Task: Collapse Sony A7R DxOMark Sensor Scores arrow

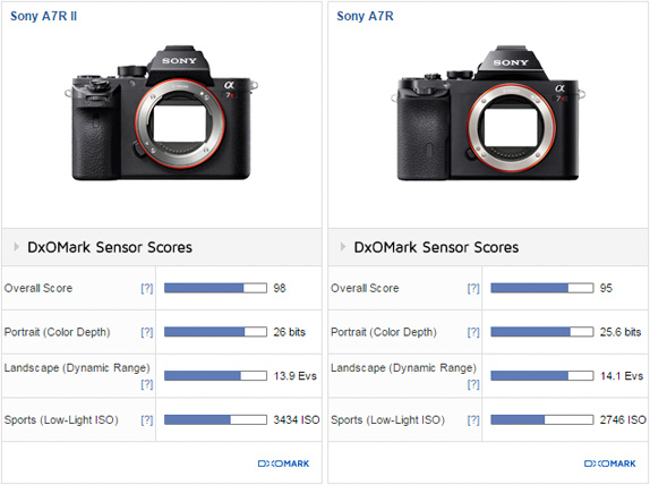Action: pos(343,247)
